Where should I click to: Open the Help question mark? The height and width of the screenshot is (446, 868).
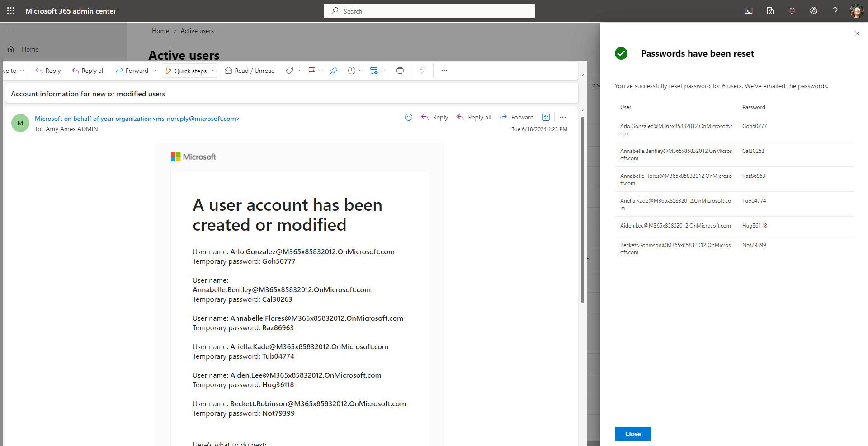coord(835,10)
